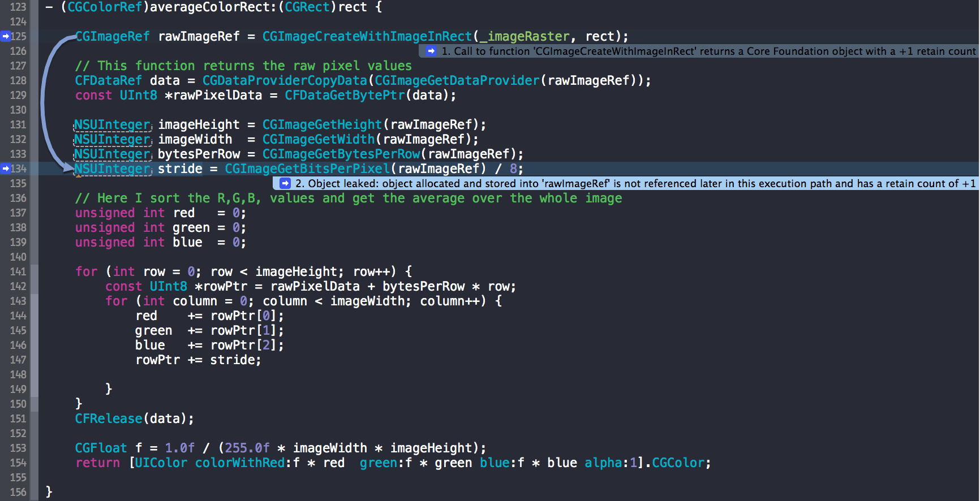Click line number 123 in the gutter
The image size is (980, 501).
point(18,7)
